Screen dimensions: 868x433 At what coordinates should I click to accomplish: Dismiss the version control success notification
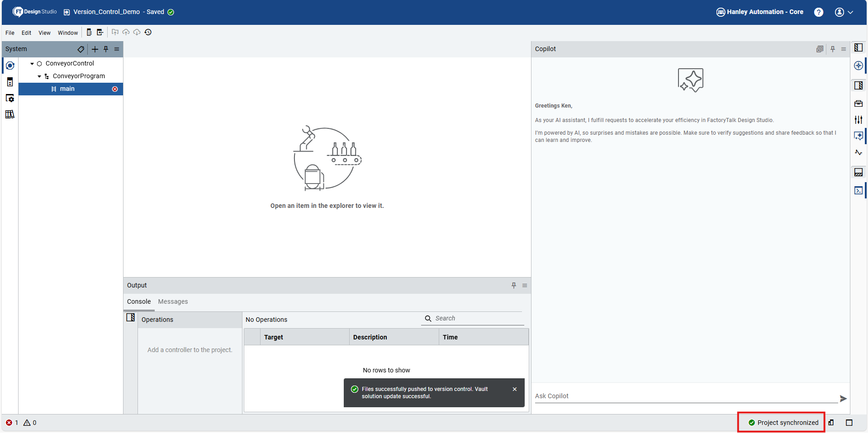(x=515, y=389)
